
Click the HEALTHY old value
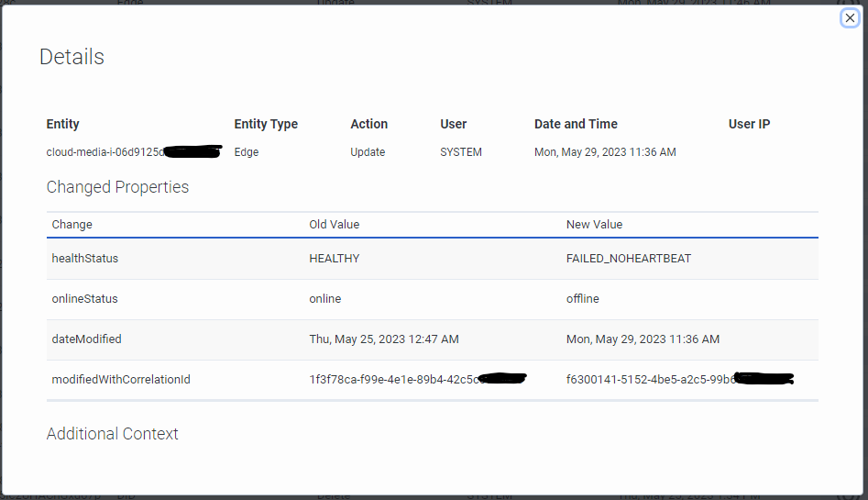coord(335,259)
